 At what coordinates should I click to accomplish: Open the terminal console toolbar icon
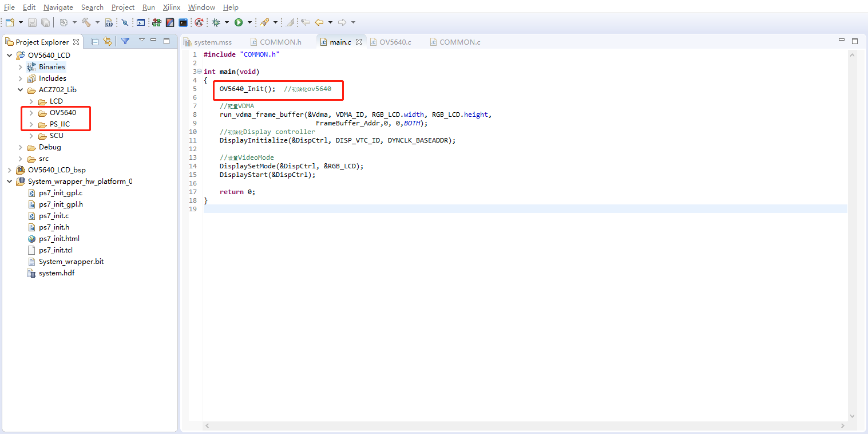point(140,22)
